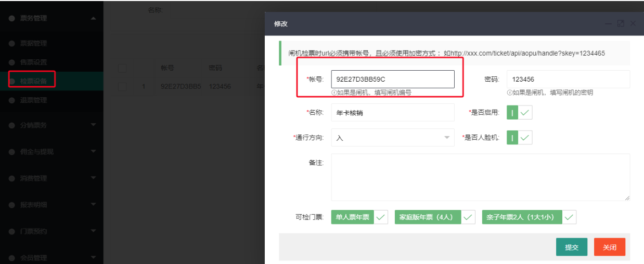This screenshot has width=644, height=264.
Task: Select 检票设备 menu item
Action: pyautogui.click(x=33, y=81)
